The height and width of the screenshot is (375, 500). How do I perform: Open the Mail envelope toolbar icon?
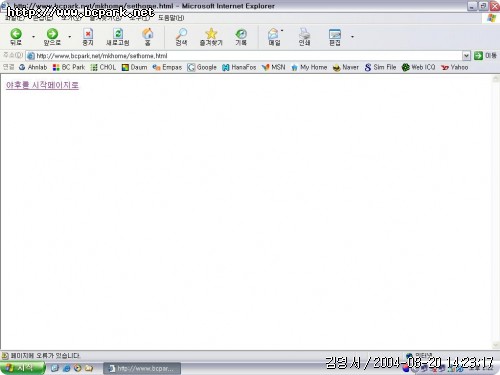[x=274, y=36]
